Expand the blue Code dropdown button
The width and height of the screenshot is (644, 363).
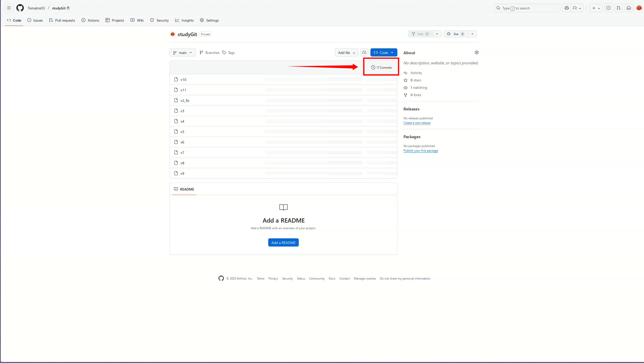point(384,53)
